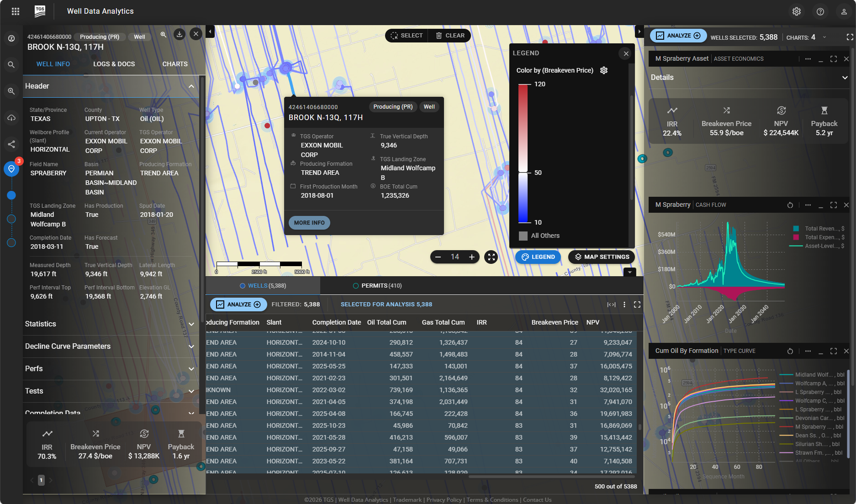Open the Charts tab
This screenshot has width=856, height=504.
[175, 64]
